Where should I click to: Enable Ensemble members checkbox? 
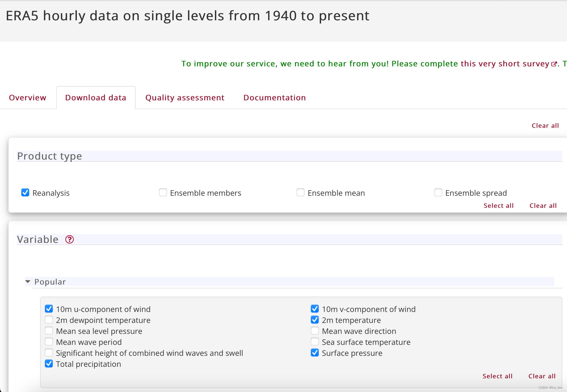point(163,193)
